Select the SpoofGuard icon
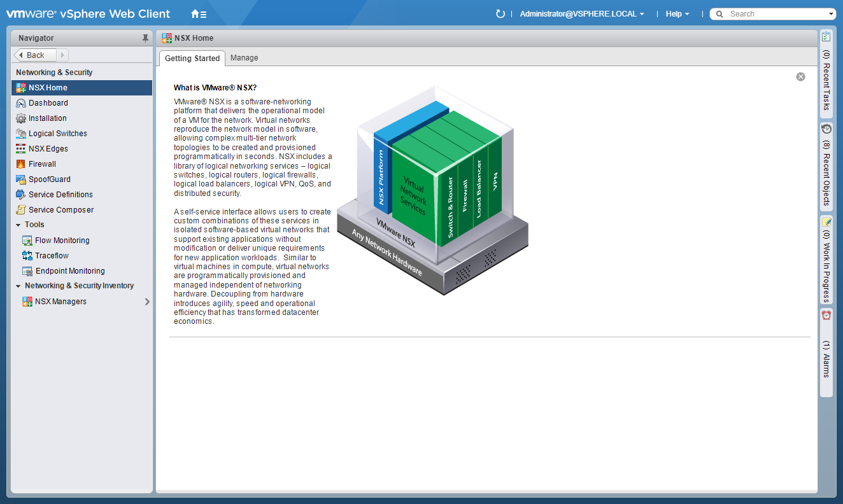The width and height of the screenshot is (843, 504). pos(21,179)
